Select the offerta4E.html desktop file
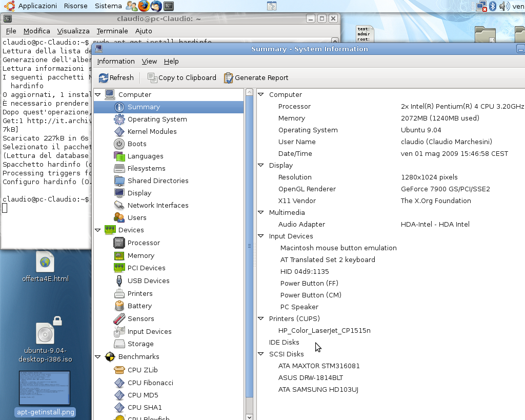Viewport: 525px width, 420px height. (x=45, y=267)
